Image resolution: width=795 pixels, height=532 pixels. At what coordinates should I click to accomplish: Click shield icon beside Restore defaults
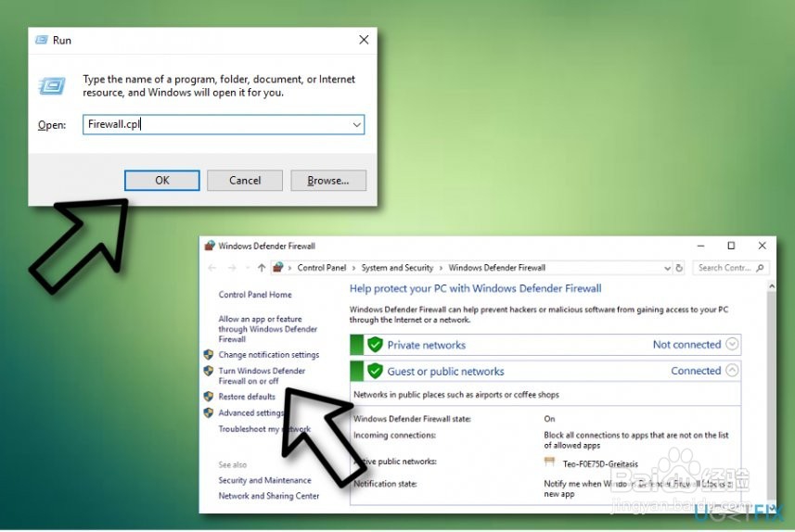209,396
